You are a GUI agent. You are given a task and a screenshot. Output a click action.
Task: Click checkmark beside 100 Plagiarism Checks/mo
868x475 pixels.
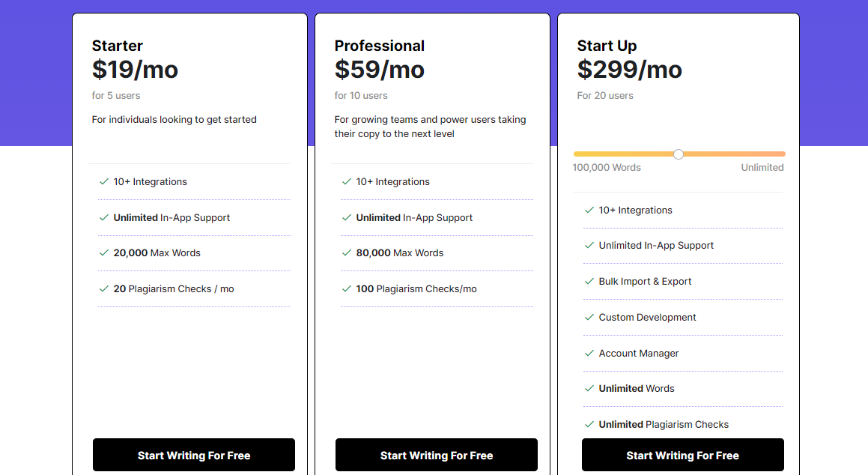(347, 288)
